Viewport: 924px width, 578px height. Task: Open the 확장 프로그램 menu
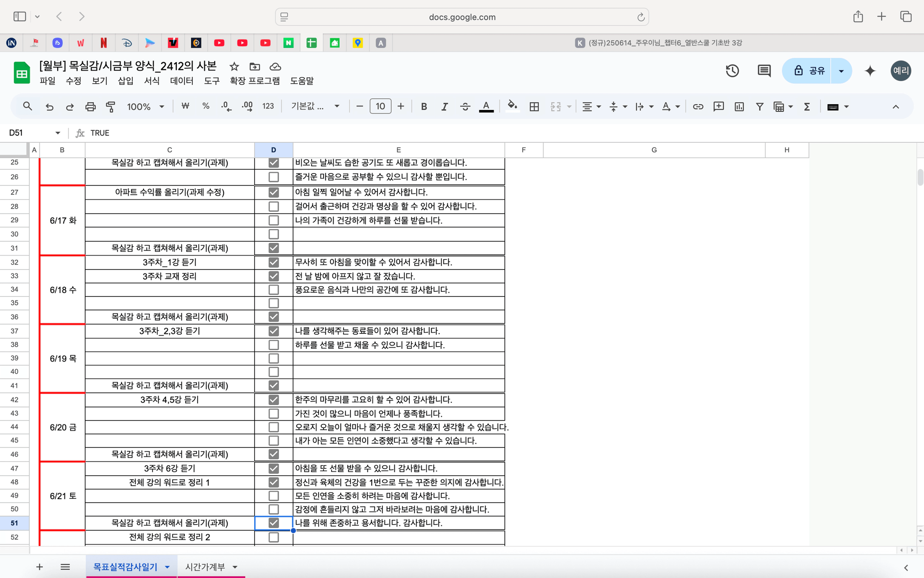tap(255, 81)
